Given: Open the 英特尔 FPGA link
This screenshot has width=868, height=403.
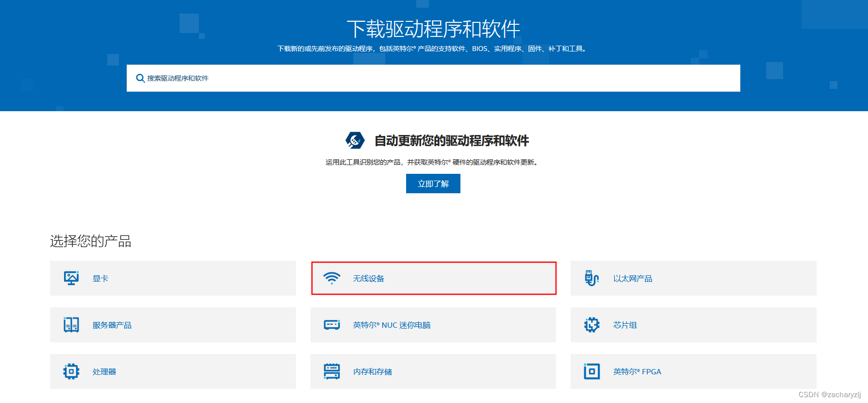Looking at the screenshot, I should (637, 372).
